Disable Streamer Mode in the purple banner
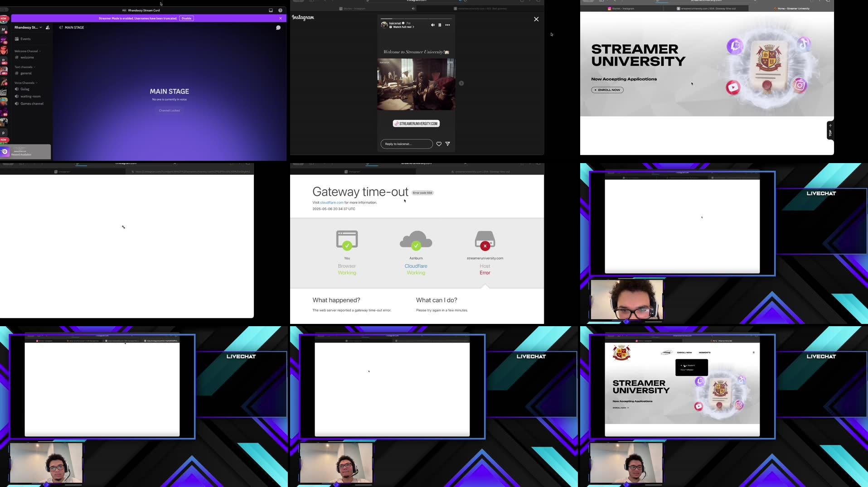 [x=187, y=18]
